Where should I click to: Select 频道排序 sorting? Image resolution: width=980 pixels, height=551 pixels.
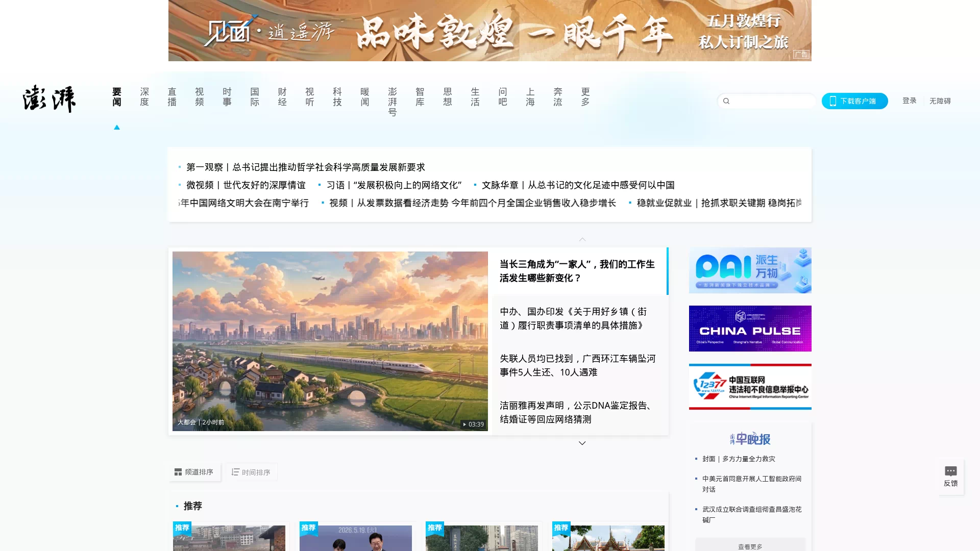pyautogui.click(x=194, y=472)
